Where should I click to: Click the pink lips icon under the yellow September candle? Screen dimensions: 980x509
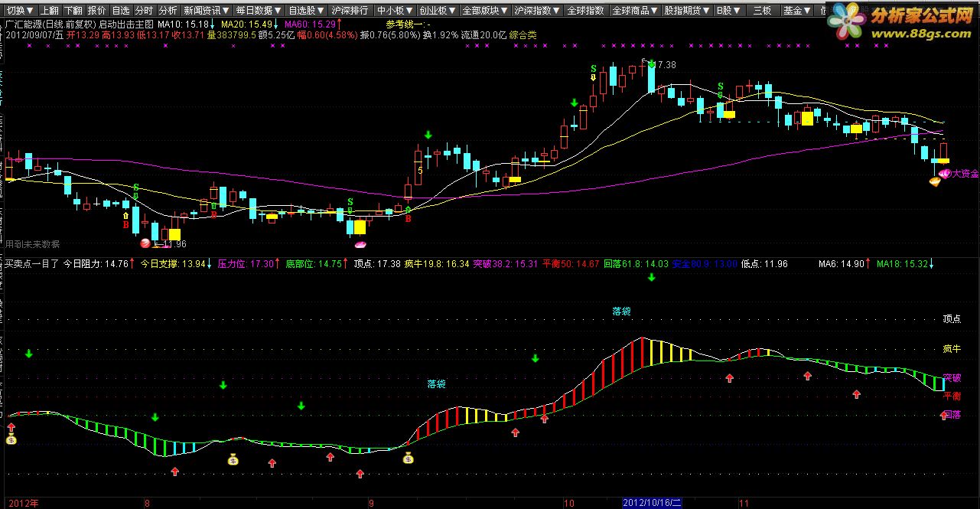(x=360, y=244)
